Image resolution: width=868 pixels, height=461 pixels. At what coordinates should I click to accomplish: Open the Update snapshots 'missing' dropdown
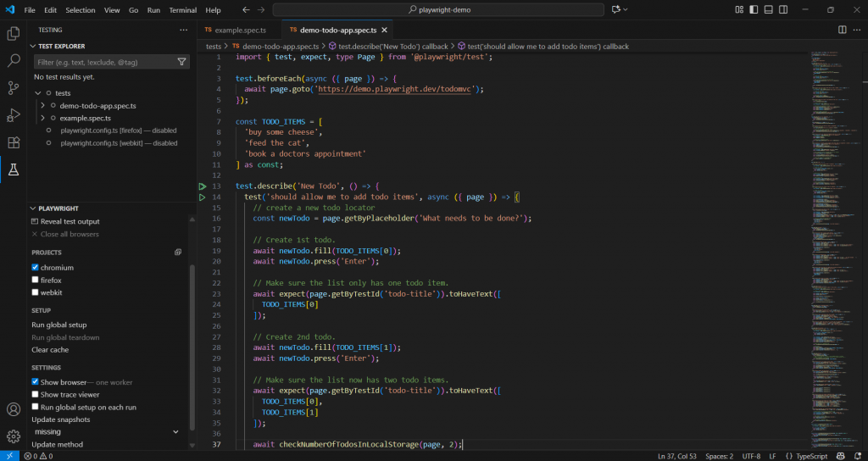coord(106,431)
